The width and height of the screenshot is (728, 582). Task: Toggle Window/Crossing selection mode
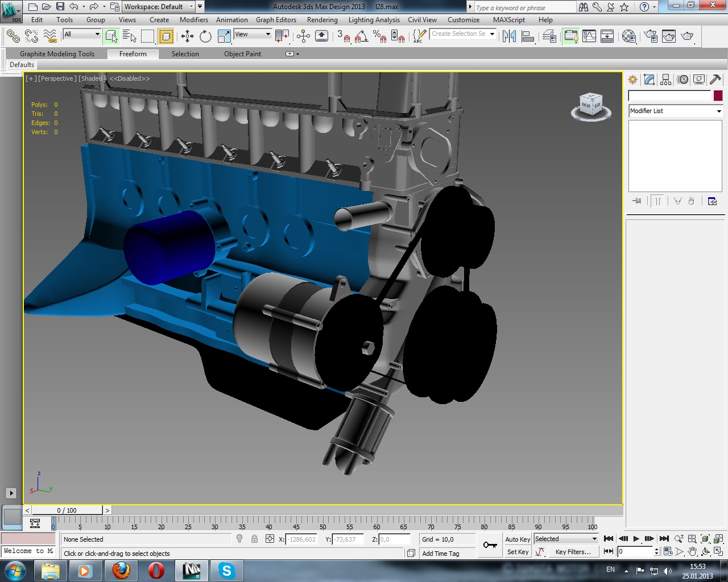166,36
